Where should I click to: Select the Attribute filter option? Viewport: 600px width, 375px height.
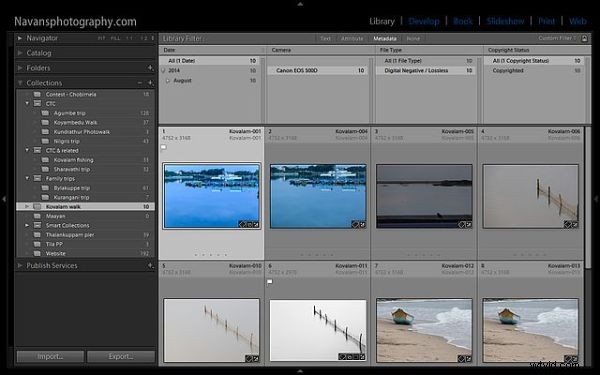352,39
